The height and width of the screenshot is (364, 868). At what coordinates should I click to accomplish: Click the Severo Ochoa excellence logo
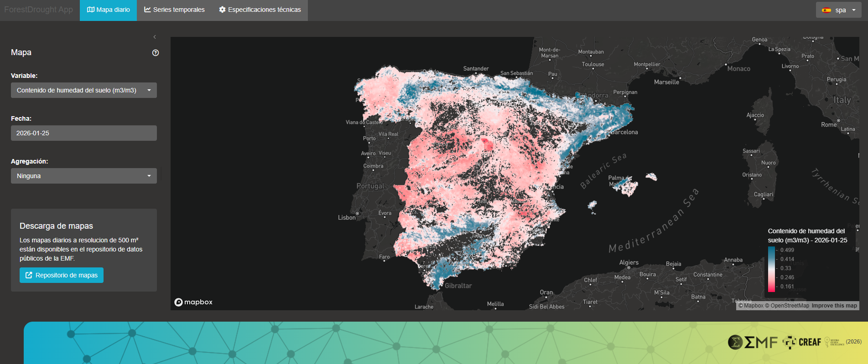pyautogui.click(x=834, y=342)
